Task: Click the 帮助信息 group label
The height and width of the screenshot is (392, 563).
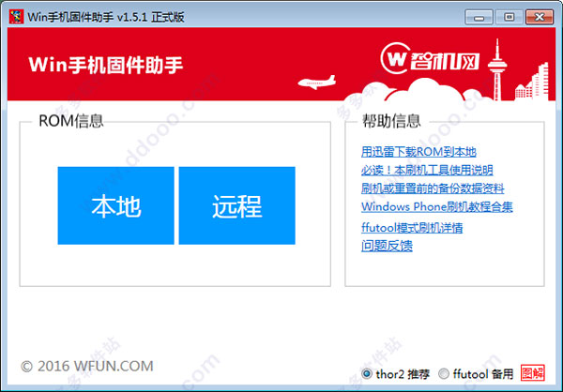Action: click(x=391, y=121)
